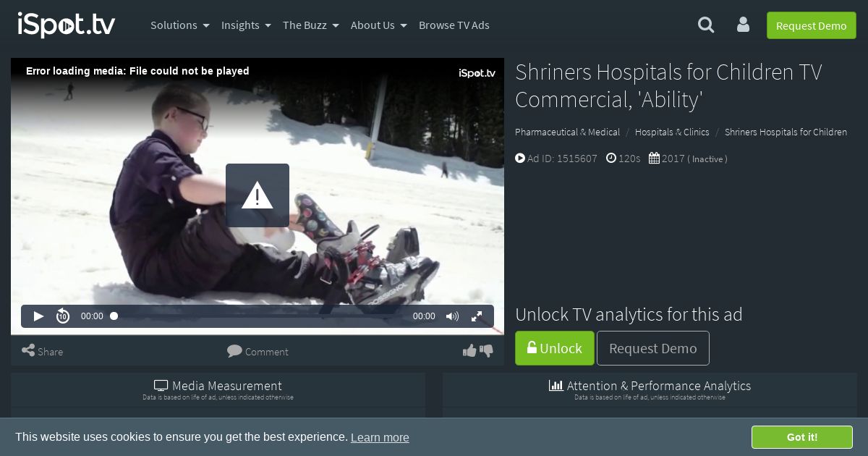Select the Attention & Performance Analytics tab
The width and height of the screenshot is (868, 456).
650,389
